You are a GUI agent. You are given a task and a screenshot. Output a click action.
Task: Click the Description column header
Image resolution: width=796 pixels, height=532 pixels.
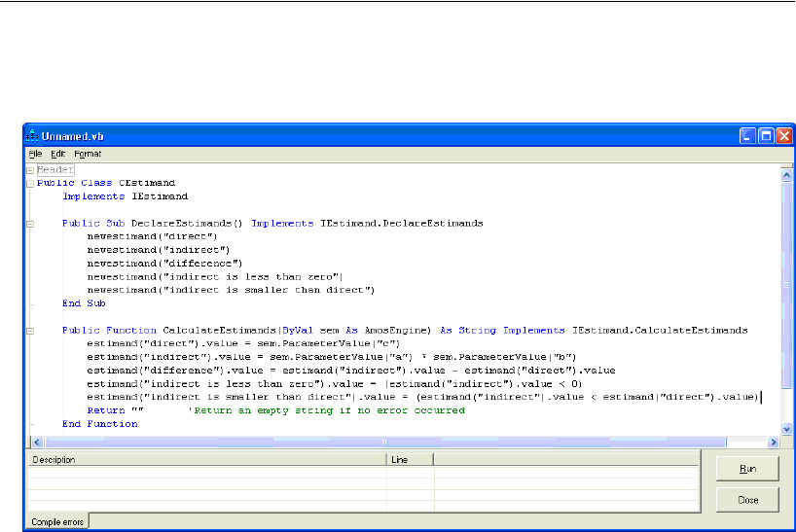(x=206, y=460)
